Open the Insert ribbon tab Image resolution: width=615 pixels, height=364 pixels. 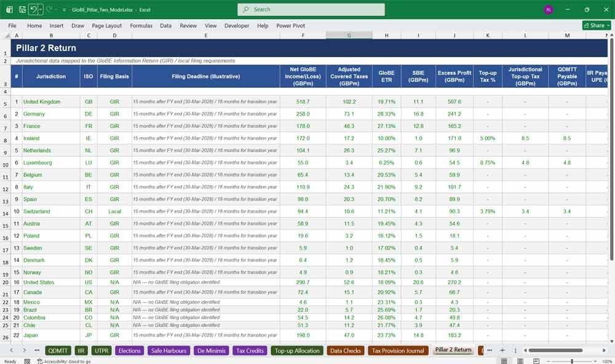pyautogui.click(x=57, y=25)
